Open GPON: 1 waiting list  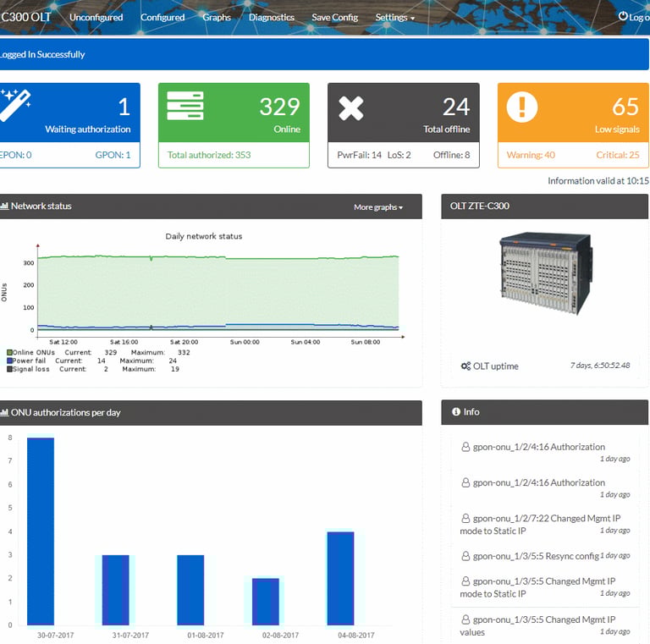pyautogui.click(x=113, y=155)
